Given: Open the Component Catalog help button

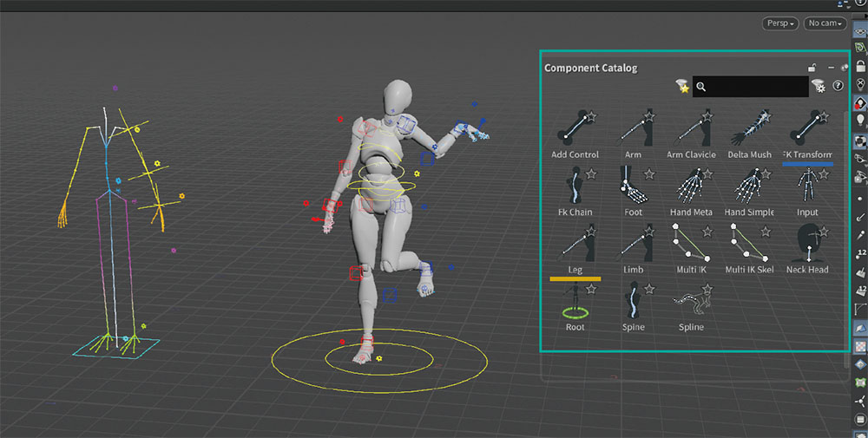Looking at the screenshot, I should pyautogui.click(x=838, y=85).
